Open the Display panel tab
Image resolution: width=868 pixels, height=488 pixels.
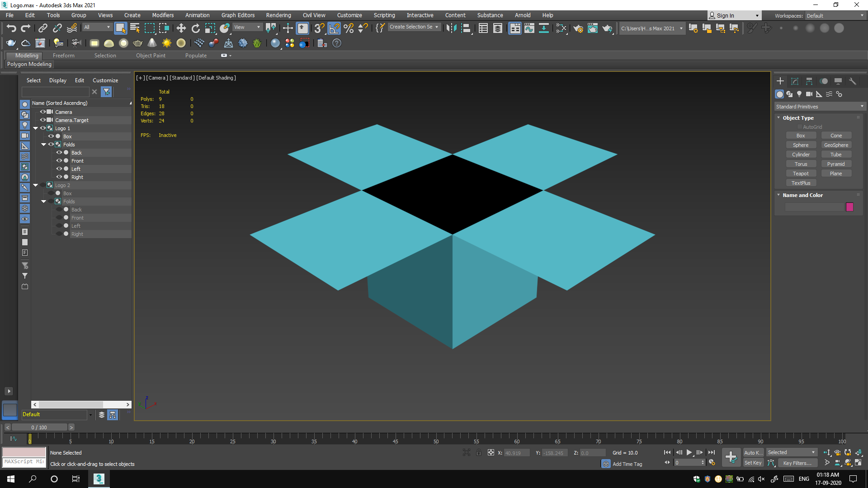[x=838, y=81]
